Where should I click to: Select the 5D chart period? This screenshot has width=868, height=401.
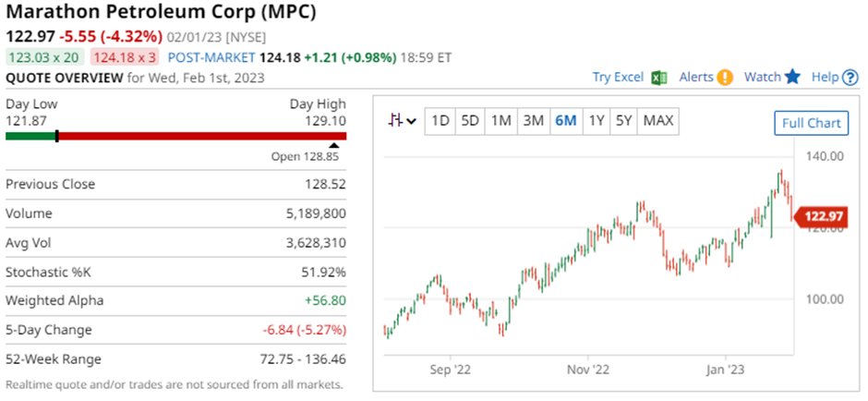tap(470, 120)
